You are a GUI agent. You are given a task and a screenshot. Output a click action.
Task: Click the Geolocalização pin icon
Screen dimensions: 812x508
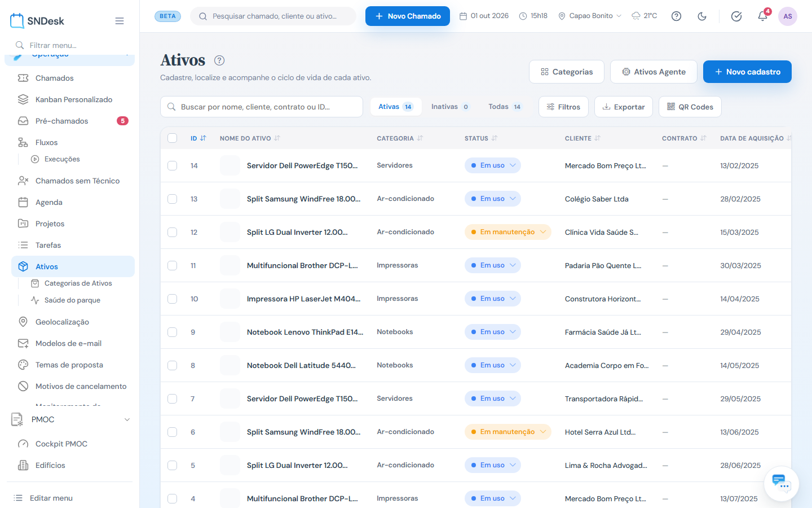pos(23,322)
